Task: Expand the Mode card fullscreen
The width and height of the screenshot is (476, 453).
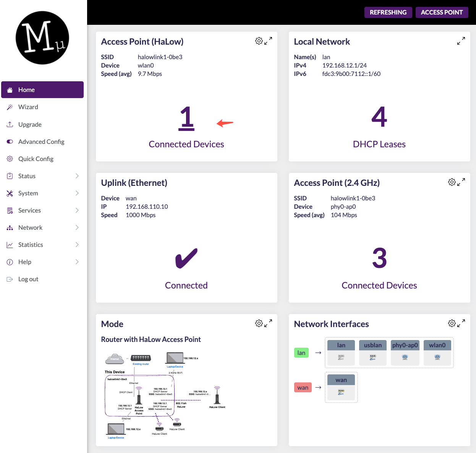Action: point(269,323)
